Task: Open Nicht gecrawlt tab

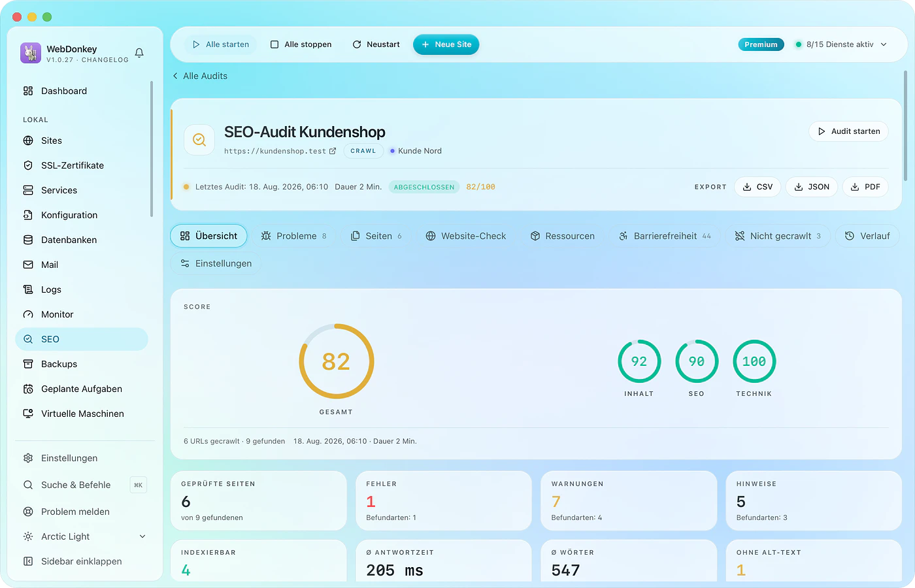Action: 778,236
